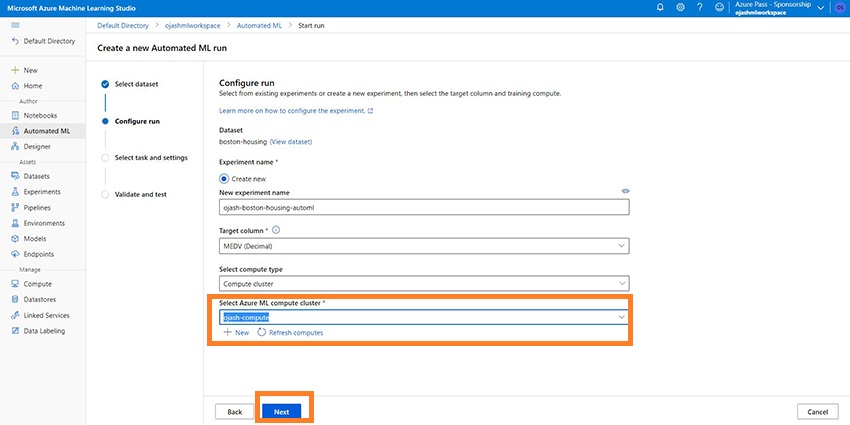Click the New experiment name field
Image resolution: width=850 pixels, height=425 pixels.
tap(424, 208)
